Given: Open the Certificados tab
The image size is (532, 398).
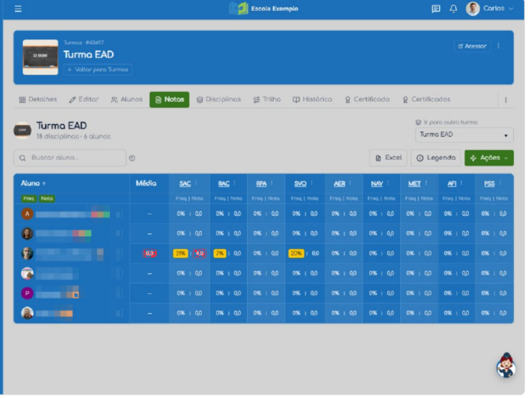Looking at the screenshot, I should (x=426, y=99).
